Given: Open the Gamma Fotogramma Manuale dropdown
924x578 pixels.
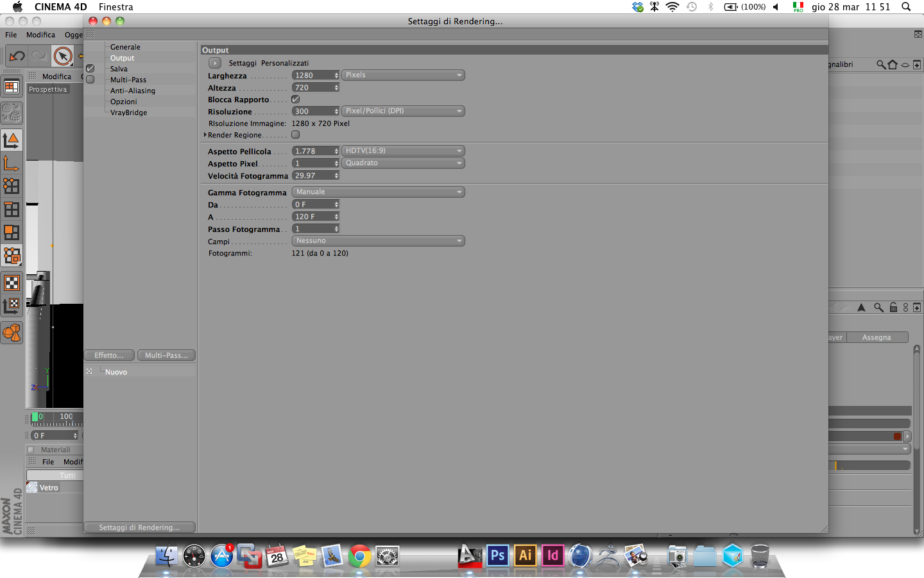Looking at the screenshot, I should click(379, 192).
